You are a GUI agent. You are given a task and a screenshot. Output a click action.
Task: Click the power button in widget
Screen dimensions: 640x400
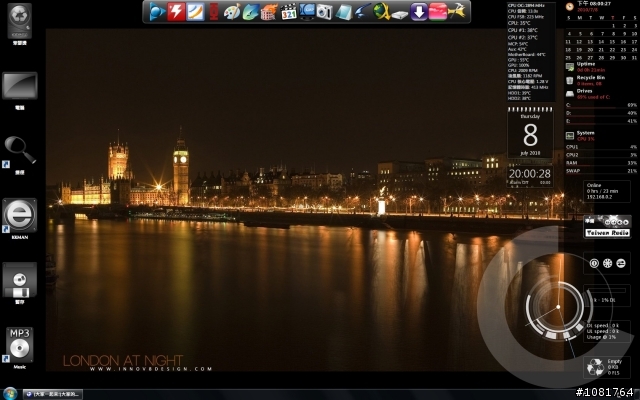pyautogui.click(x=594, y=263)
